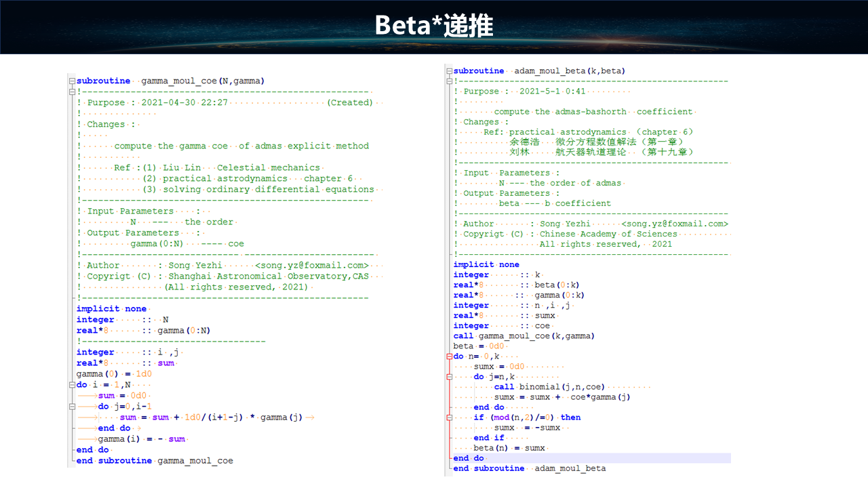Collapse the 'do n= 0,k' loop fold
868x488 pixels.
(x=449, y=357)
